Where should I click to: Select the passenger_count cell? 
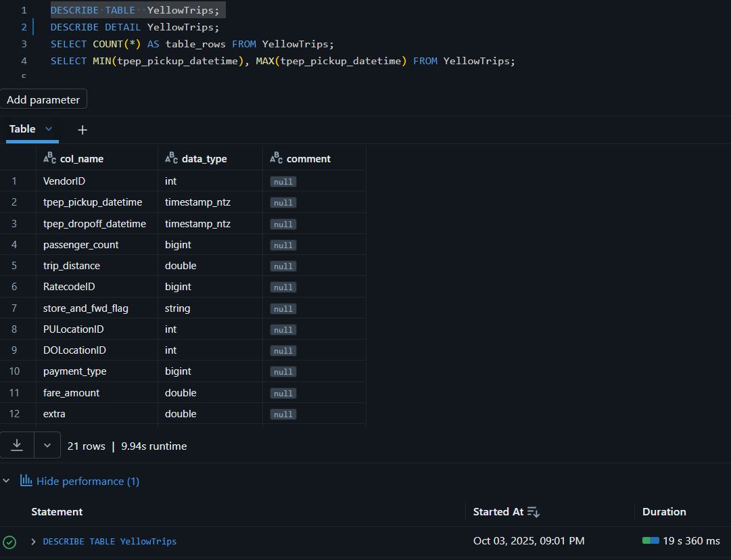97,245
